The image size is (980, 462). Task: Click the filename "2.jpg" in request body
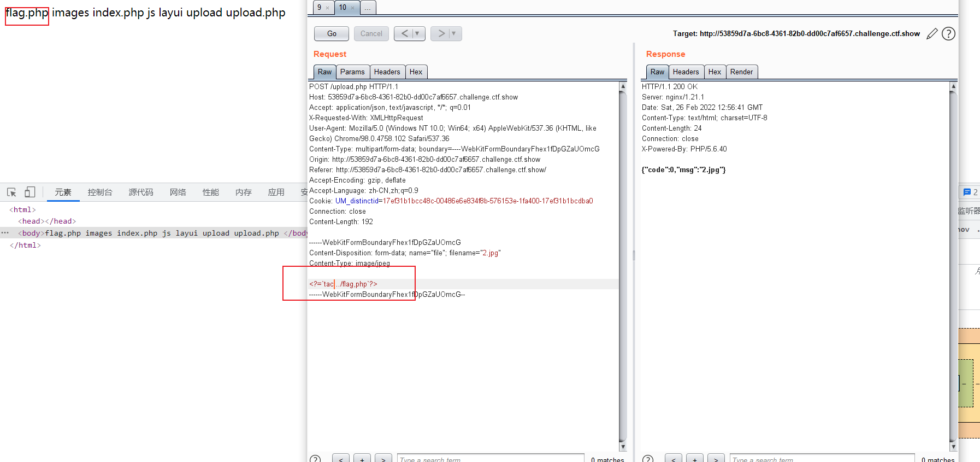coord(491,253)
